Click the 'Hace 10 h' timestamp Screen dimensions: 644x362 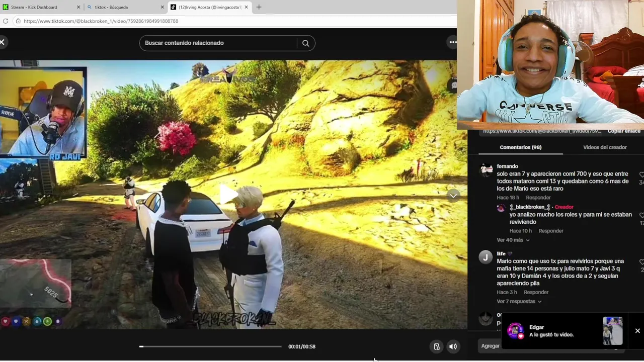click(520, 231)
